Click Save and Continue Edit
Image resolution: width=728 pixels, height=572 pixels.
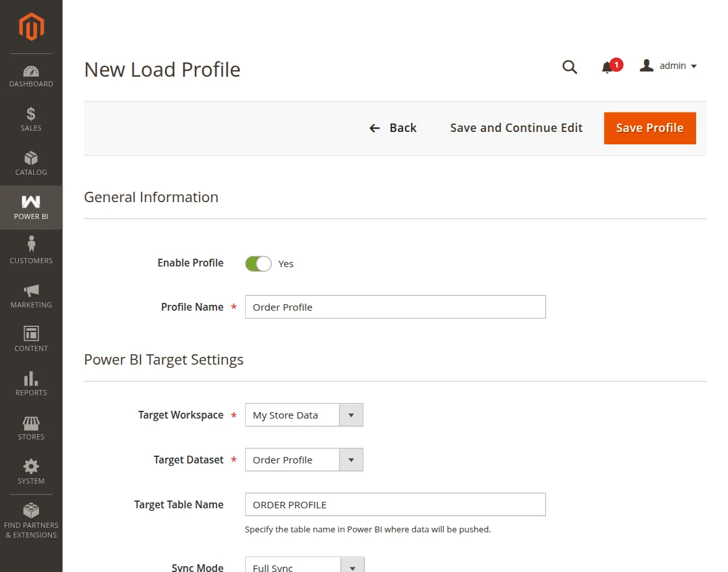click(516, 128)
